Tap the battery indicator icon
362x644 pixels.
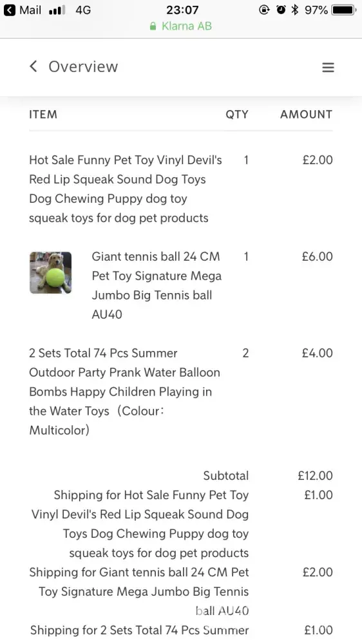(345, 10)
